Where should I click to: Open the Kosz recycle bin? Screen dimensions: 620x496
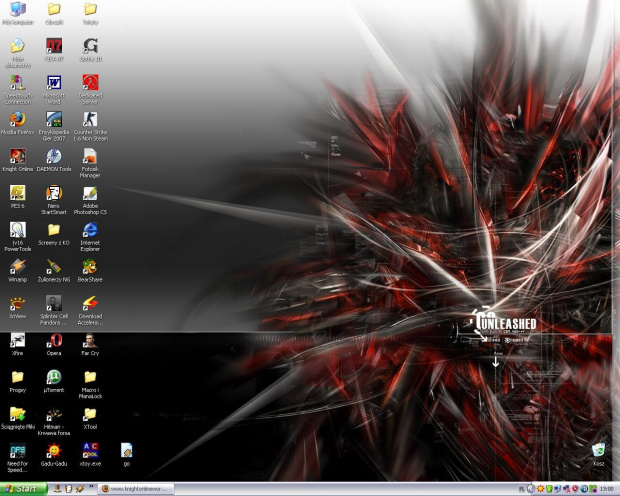click(x=599, y=455)
